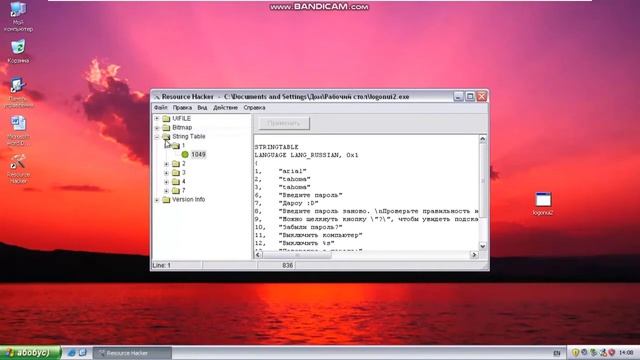Click the UIFILE folder icon

click(x=166, y=118)
